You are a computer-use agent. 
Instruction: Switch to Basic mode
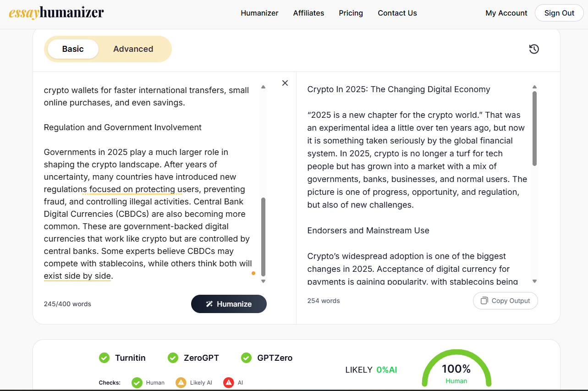pos(73,49)
